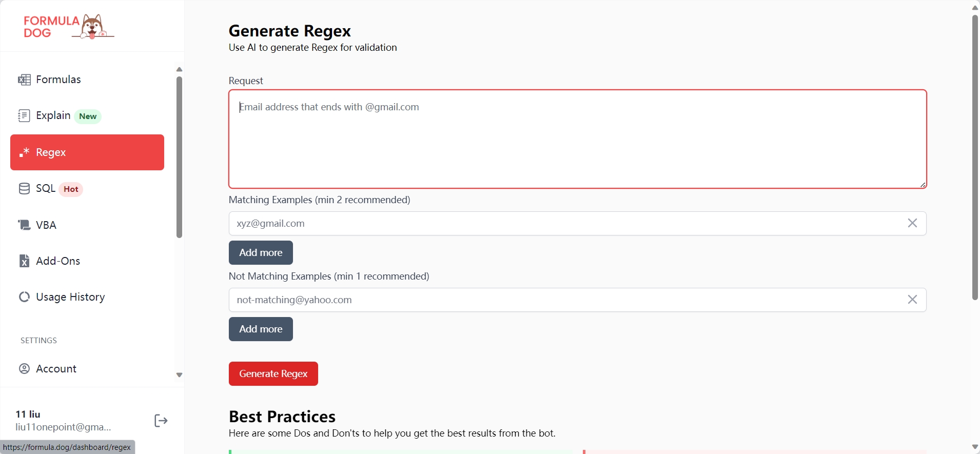This screenshot has width=980, height=454.
Task: Open the Explain page document icon
Action: (24, 115)
